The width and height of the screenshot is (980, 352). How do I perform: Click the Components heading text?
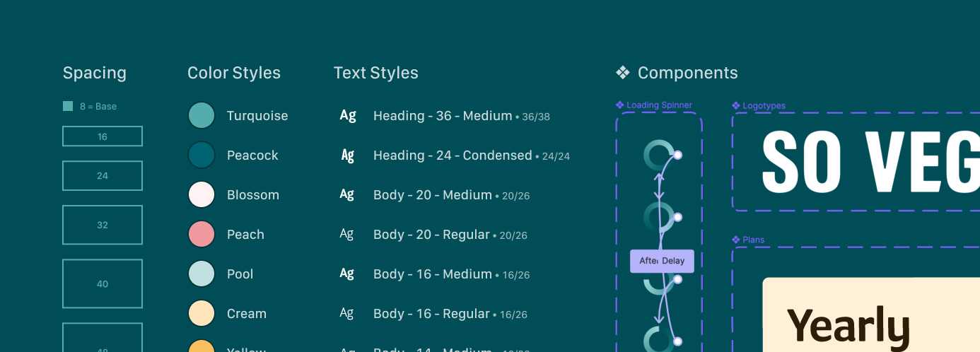coord(687,73)
